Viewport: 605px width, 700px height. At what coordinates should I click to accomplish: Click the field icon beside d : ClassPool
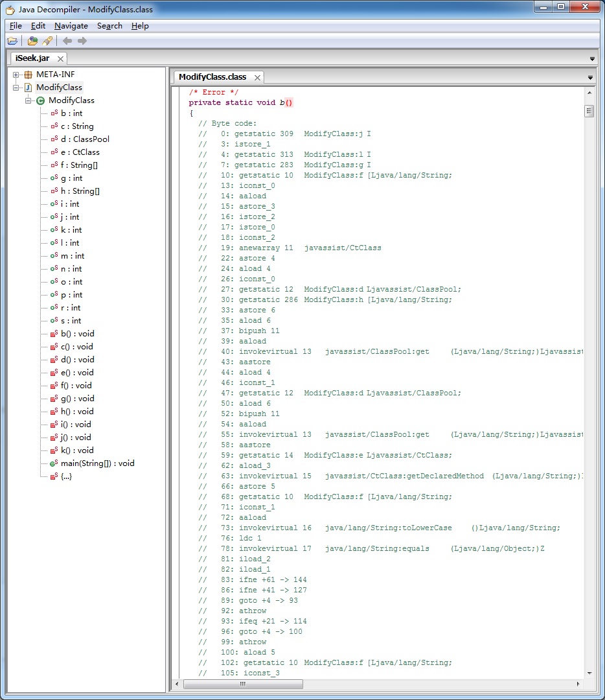pos(54,139)
